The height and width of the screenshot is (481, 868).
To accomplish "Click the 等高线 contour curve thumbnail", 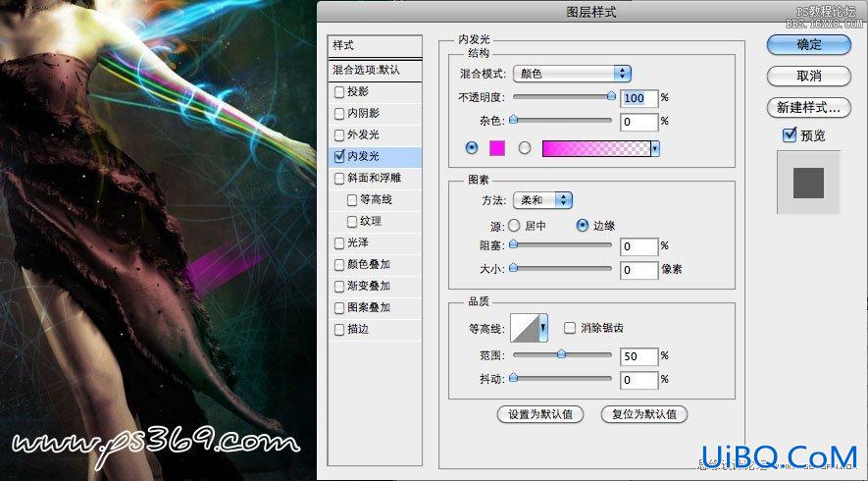I will (524, 328).
